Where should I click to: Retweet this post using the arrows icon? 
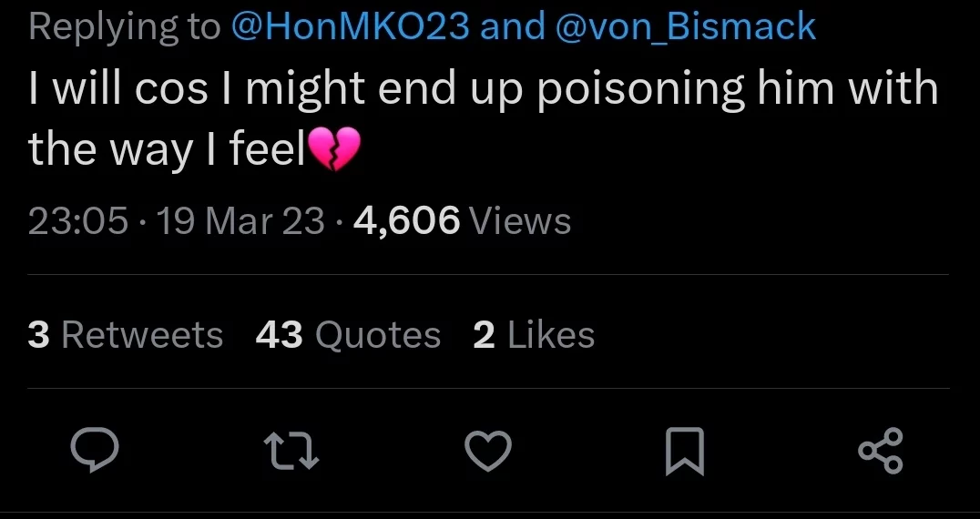(x=291, y=452)
